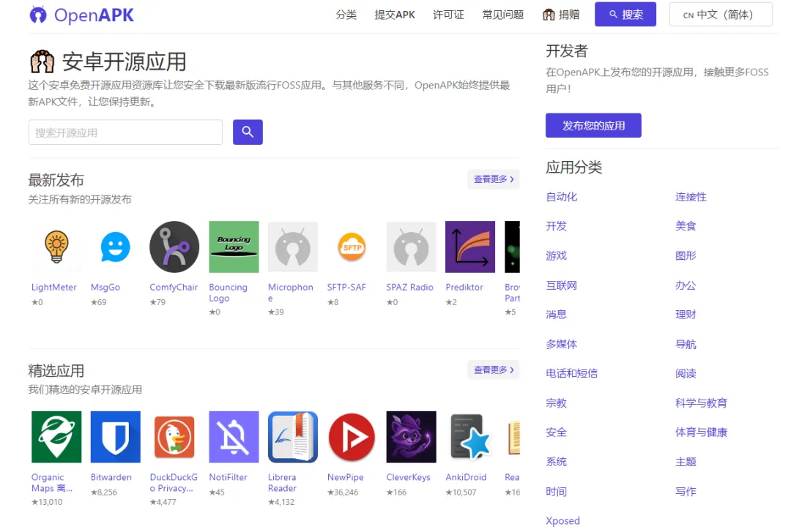Open the 主题 category link

tap(686, 462)
